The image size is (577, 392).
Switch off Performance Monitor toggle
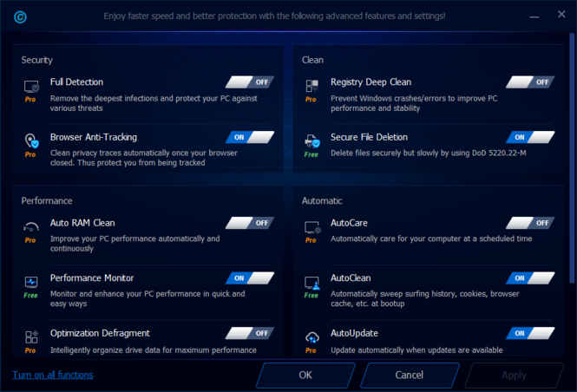(250, 278)
